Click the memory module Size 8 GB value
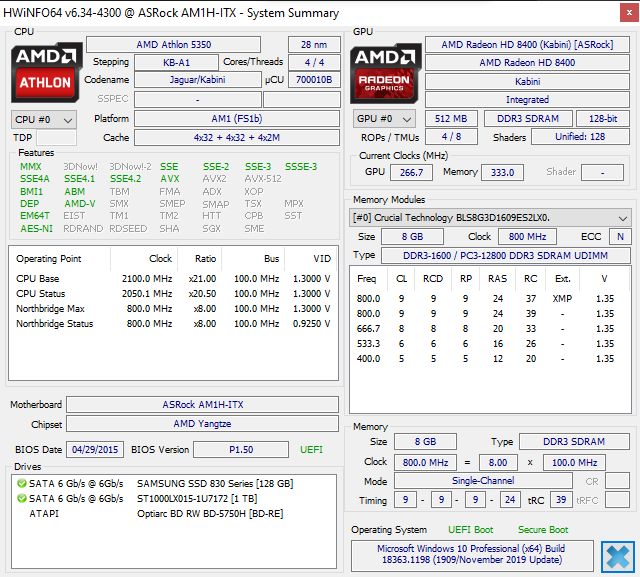 pyautogui.click(x=412, y=237)
